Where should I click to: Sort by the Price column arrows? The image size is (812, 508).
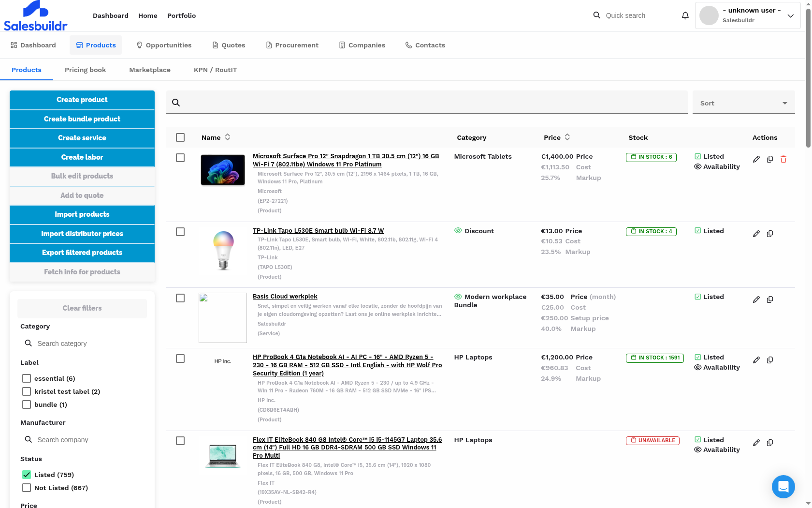click(567, 137)
